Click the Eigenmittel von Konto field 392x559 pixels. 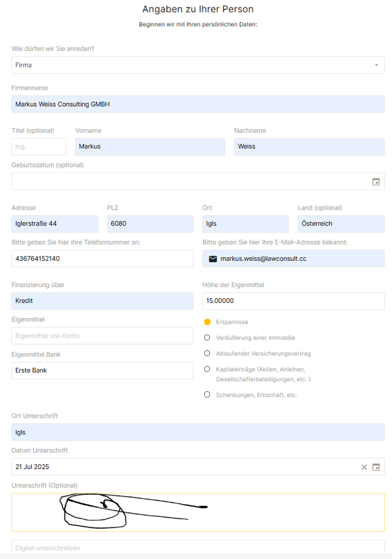[x=102, y=336]
